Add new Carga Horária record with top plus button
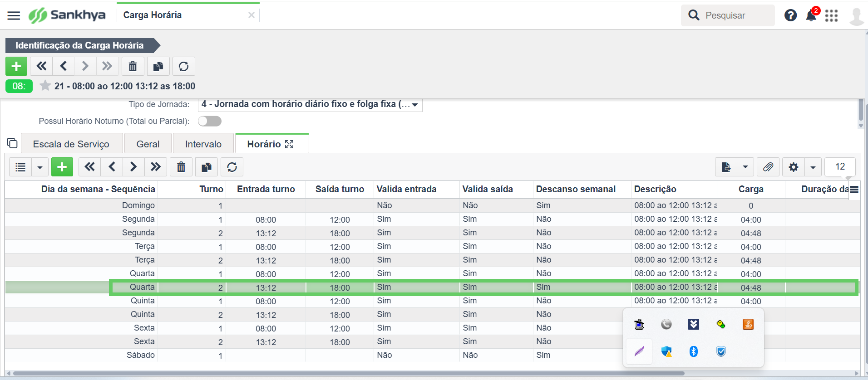The width and height of the screenshot is (868, 380). (16, 66)
